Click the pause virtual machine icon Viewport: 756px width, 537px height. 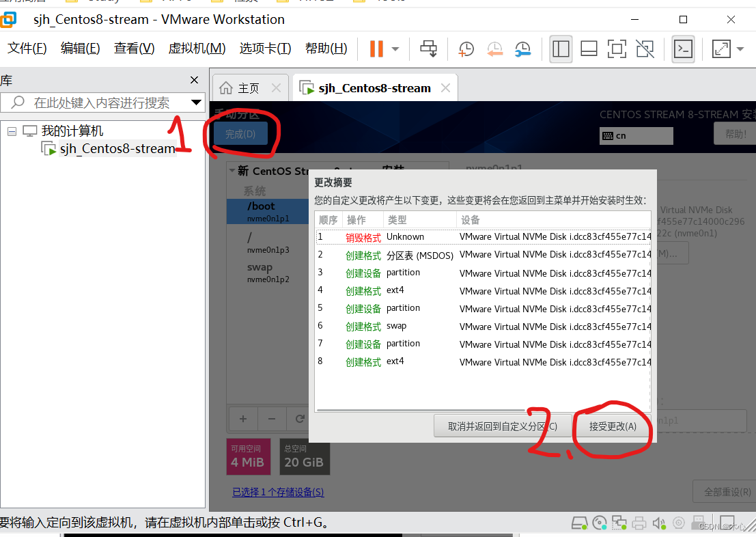(x=376, y=49)
